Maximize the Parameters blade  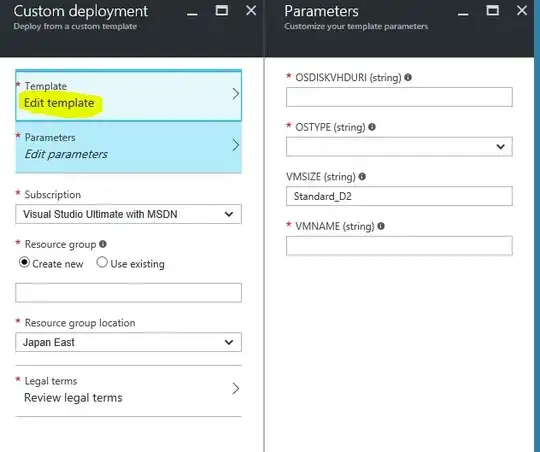pos(492,10)
